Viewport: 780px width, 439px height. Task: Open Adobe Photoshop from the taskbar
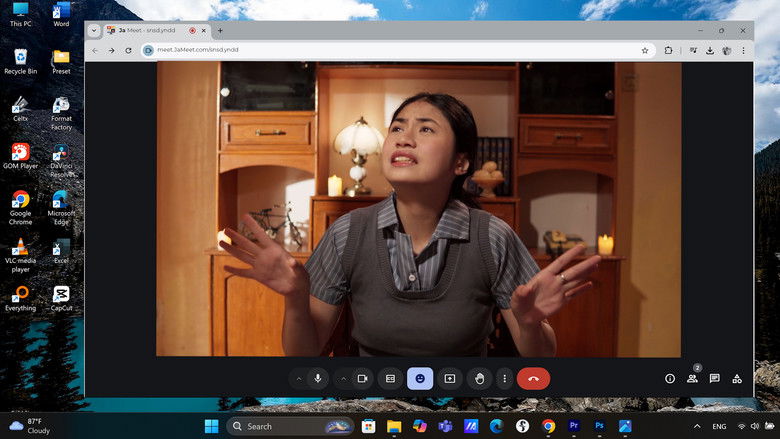tap(599, 426)
